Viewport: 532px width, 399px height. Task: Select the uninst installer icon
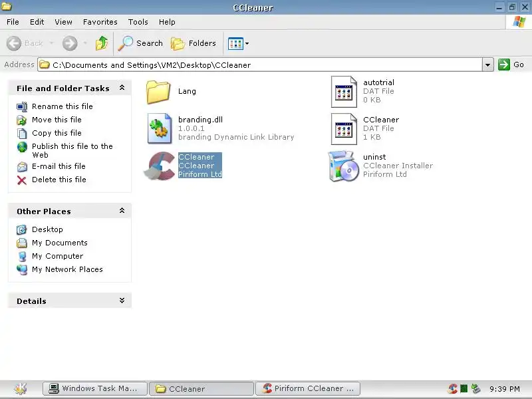click(343, 166)
